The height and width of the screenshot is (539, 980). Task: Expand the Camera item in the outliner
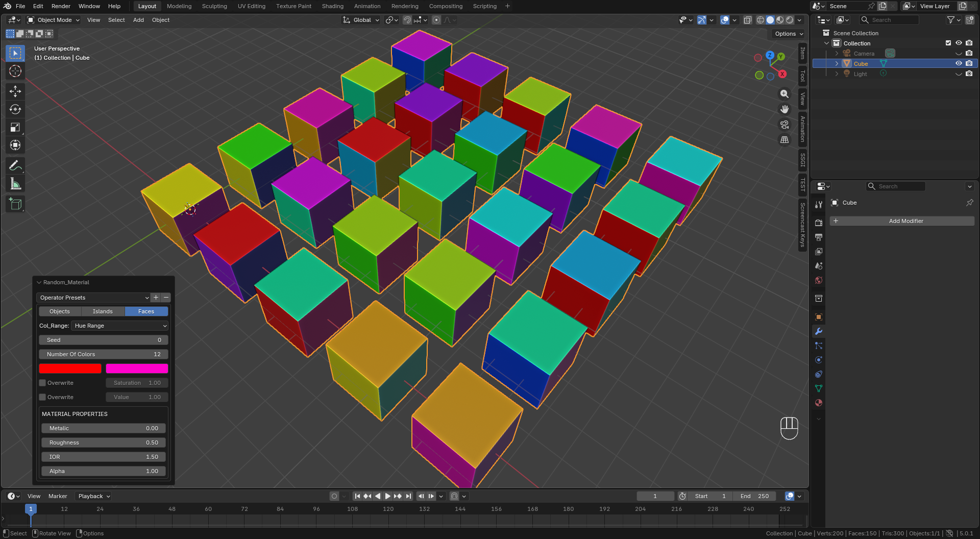(837, 54)
